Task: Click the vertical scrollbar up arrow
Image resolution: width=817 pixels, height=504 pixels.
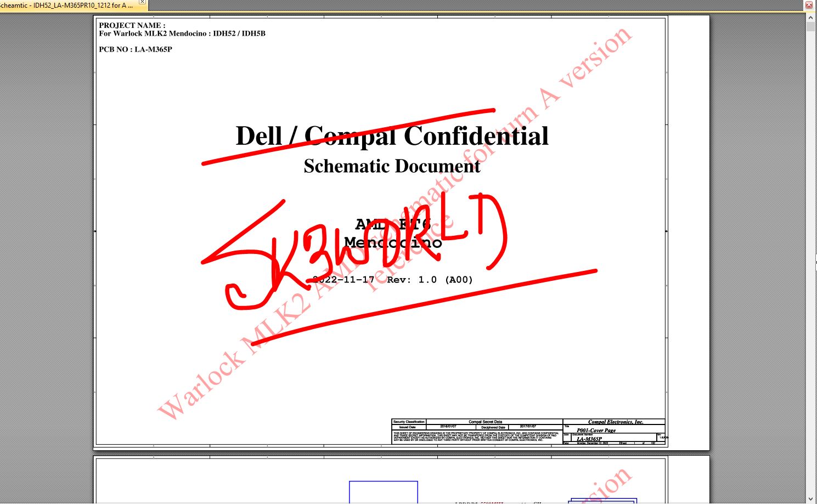Action: pyautogui.click(x=810, y=18)
